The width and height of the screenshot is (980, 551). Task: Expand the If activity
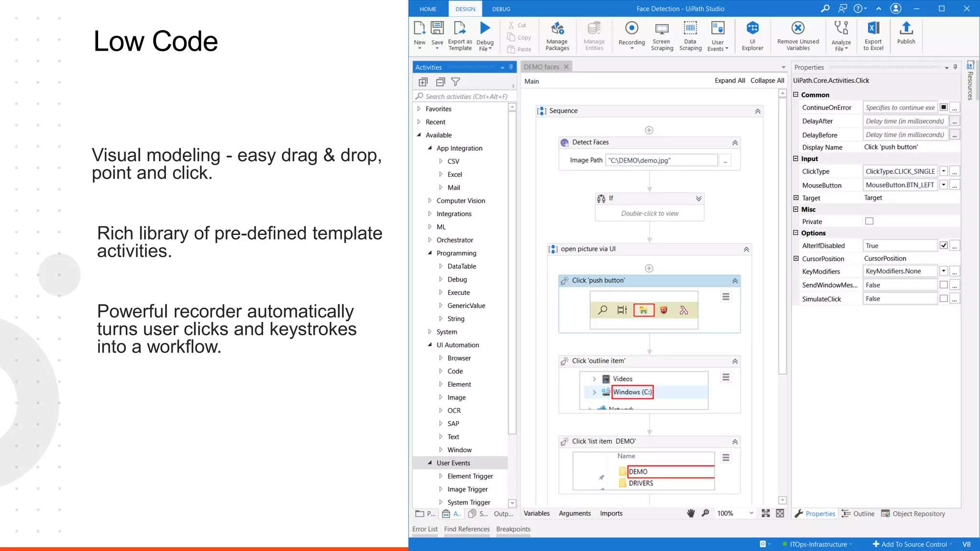(x=699, y=198)
